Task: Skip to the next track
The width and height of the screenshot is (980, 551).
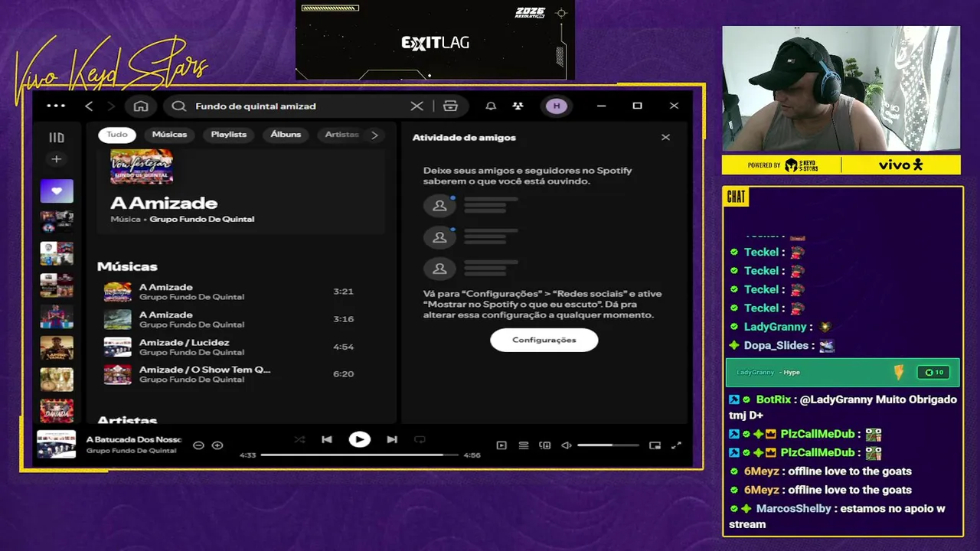Action: click(x=392, y=439)
